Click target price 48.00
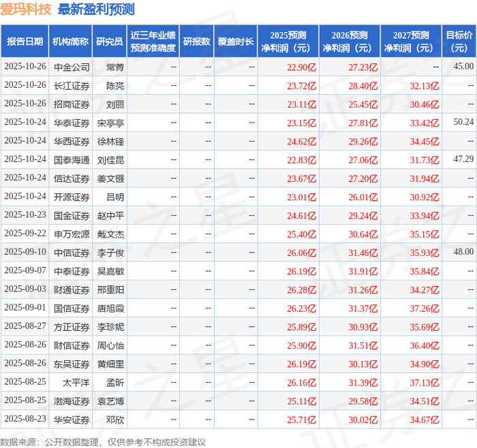477x448 pixels. click(463, 252)
